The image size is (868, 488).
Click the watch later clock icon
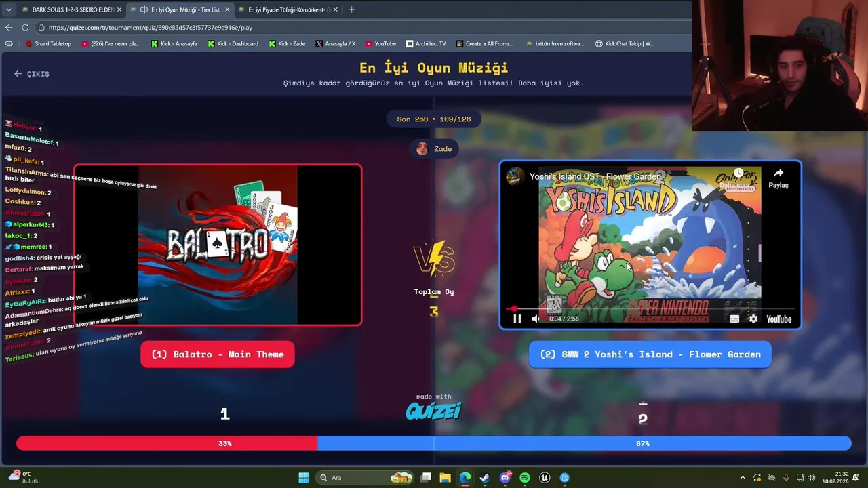[738, 174]
